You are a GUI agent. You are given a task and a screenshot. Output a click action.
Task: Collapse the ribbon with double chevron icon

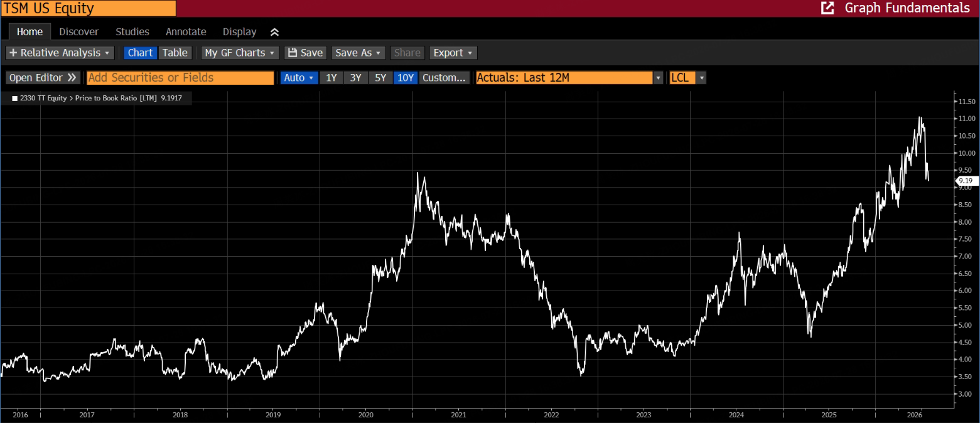274,32
